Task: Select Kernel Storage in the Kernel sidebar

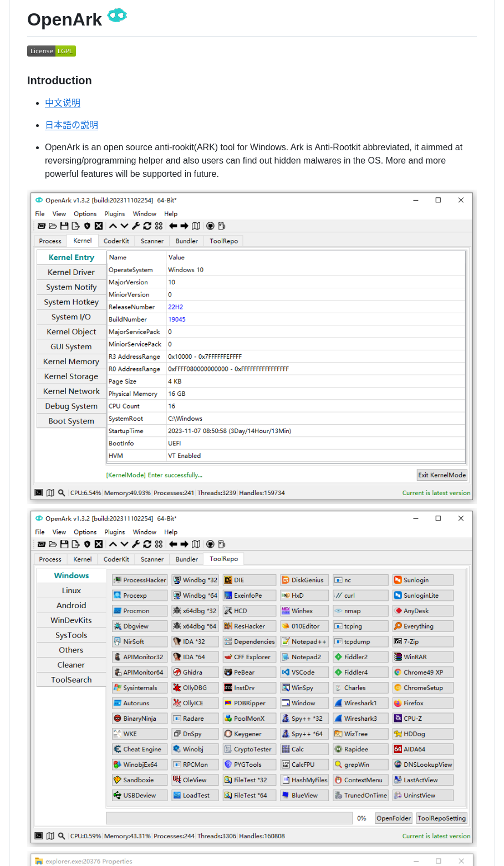Action: [71, 376]
